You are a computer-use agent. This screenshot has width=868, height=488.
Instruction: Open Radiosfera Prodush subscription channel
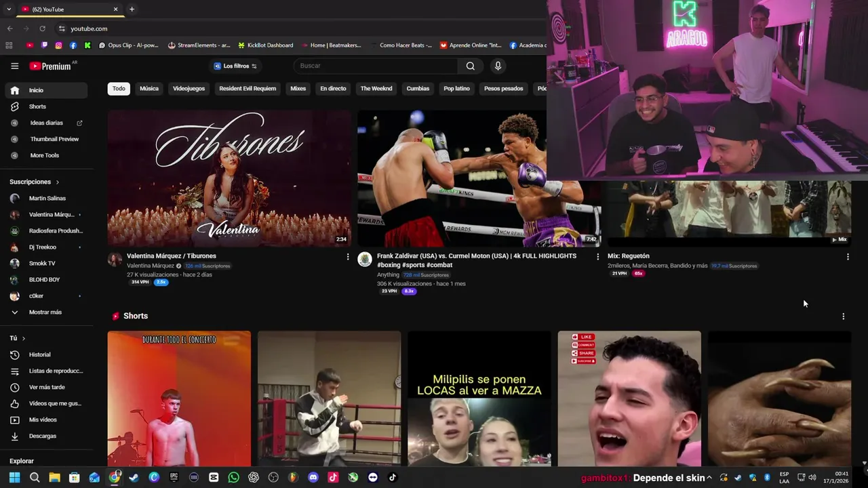[47, 231]
